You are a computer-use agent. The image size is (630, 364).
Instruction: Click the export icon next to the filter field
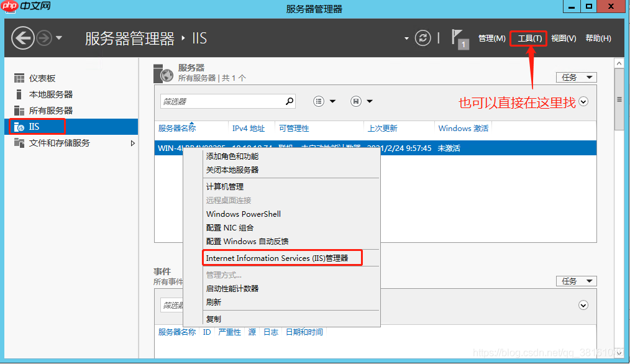point(355,101)
